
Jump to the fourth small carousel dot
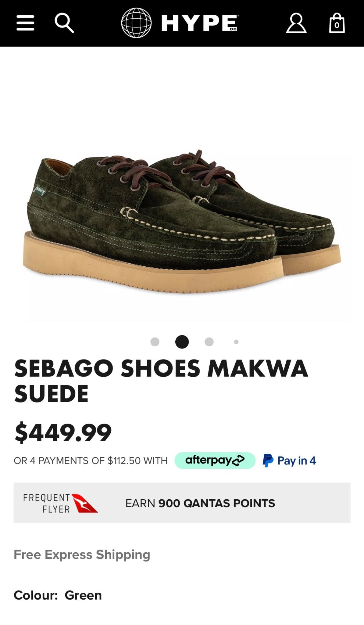click(x=236, y=342)
